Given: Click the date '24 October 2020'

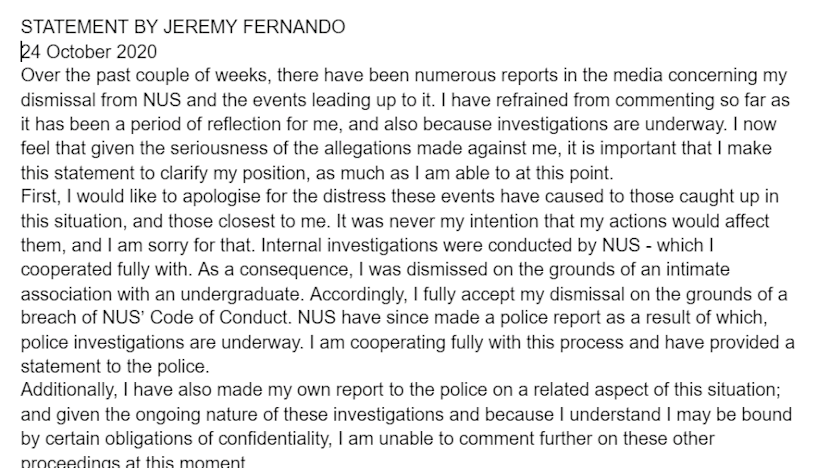Looking at the screenshot, I should tap(87, 51).
